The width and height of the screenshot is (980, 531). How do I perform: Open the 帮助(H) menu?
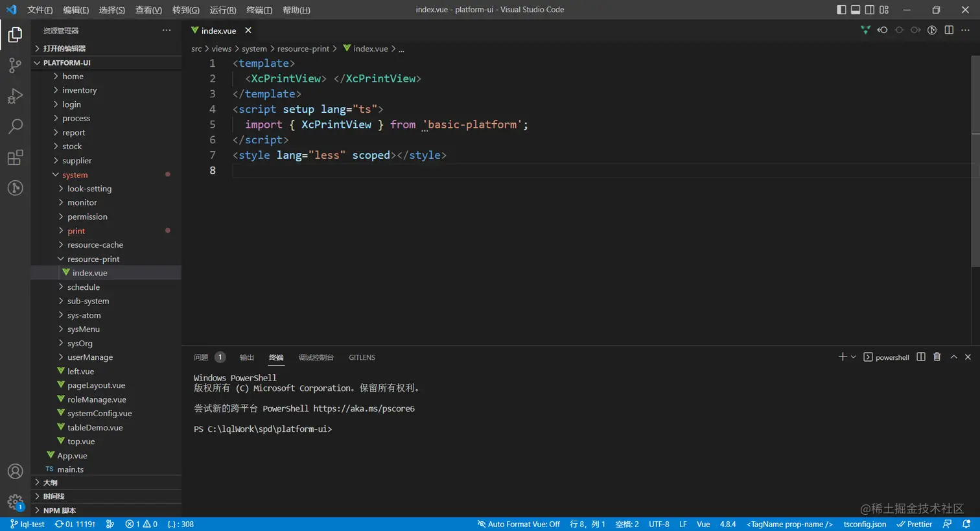296,10
